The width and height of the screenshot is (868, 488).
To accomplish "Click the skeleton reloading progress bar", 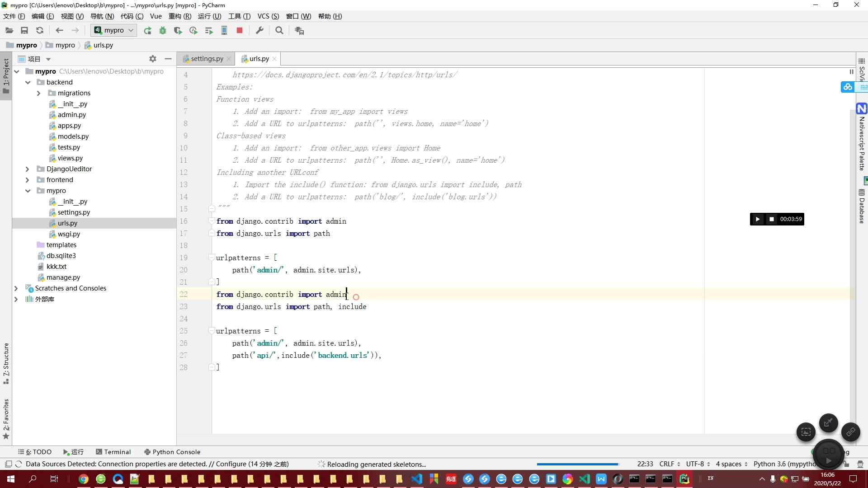I will pos(578,464).
